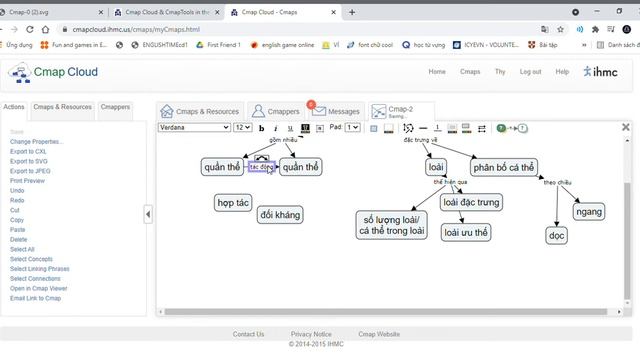Close the Cmap editor panel with X
Screen dimensions: 640x360
coord(626,127)
